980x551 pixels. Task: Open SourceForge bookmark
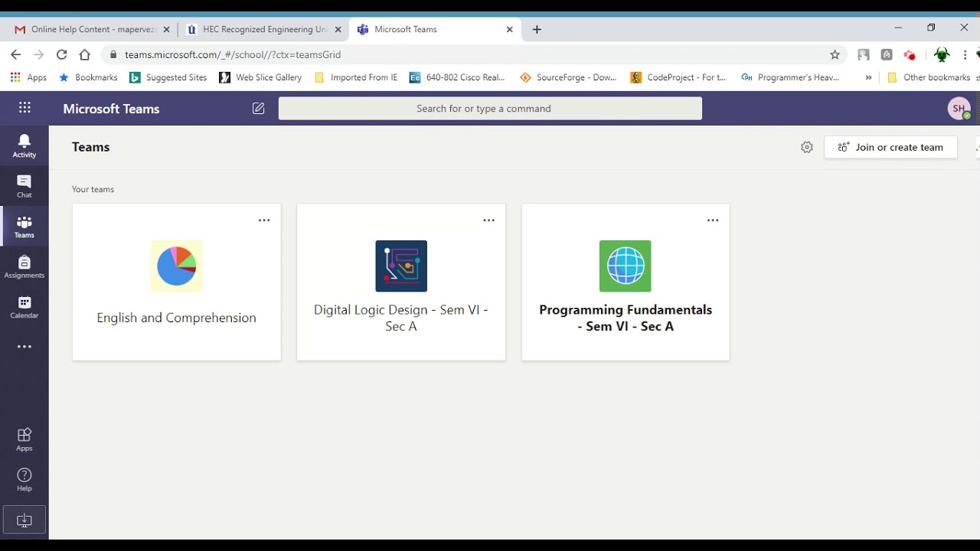pos(568,77)
